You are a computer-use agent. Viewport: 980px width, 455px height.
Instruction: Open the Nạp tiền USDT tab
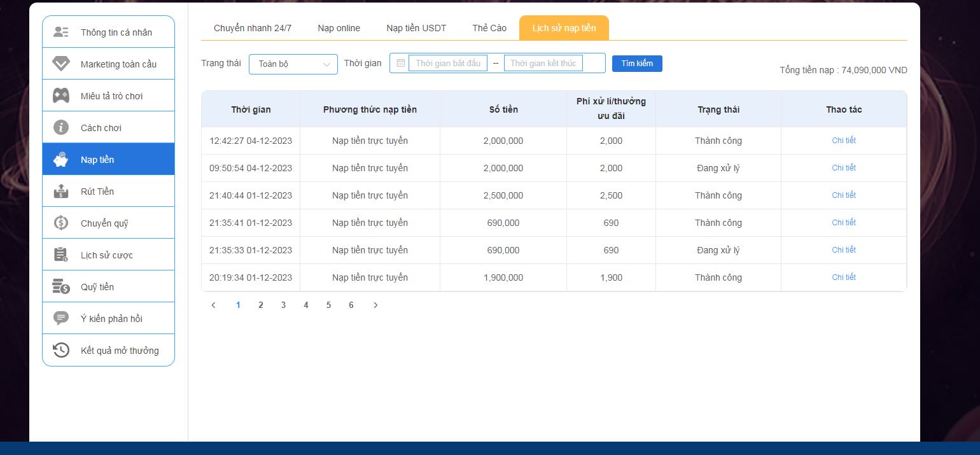coord(416,28)
